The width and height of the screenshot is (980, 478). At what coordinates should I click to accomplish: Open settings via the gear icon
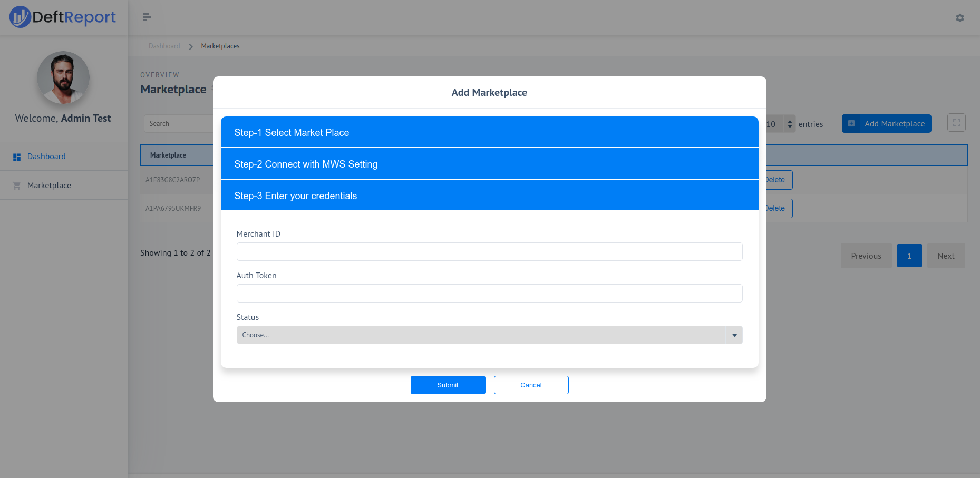tap(960, 18)
